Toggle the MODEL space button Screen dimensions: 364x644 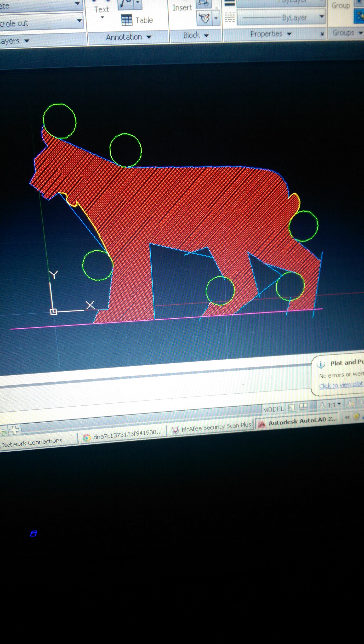[x=273, y=409]
